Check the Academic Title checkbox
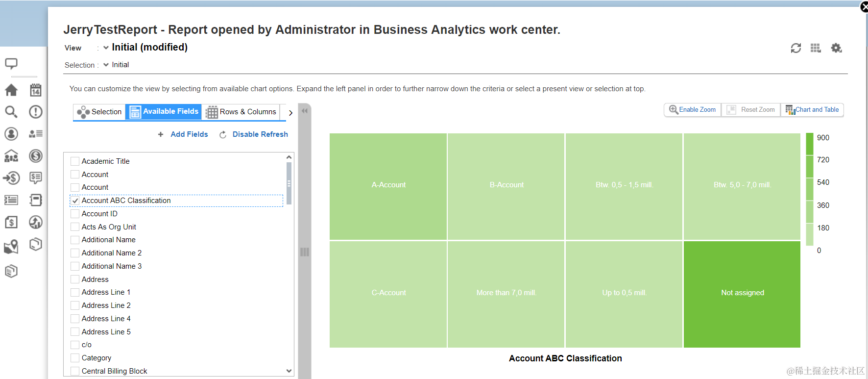868x379 pixels. tap(75, 161)
